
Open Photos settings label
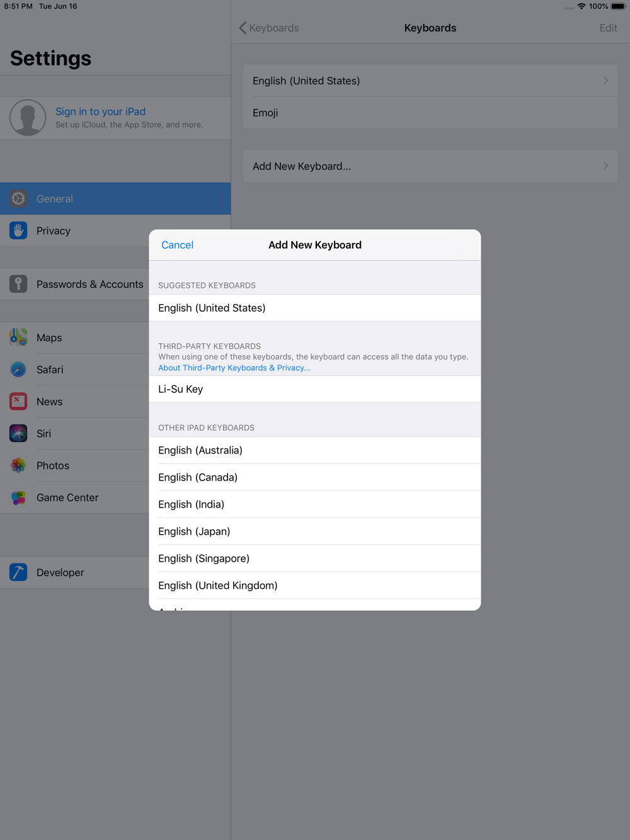click(x=53, y=465)
